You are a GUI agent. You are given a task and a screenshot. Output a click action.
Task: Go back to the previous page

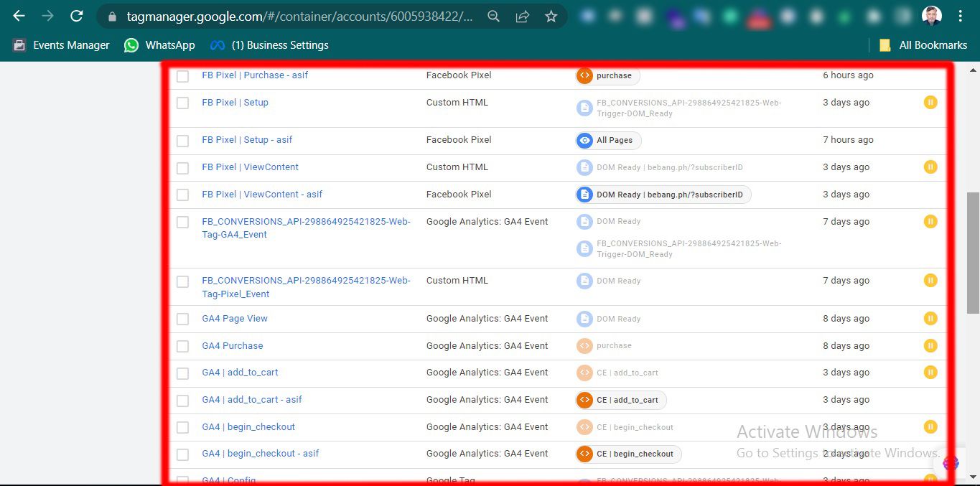(x=19, y=16)
